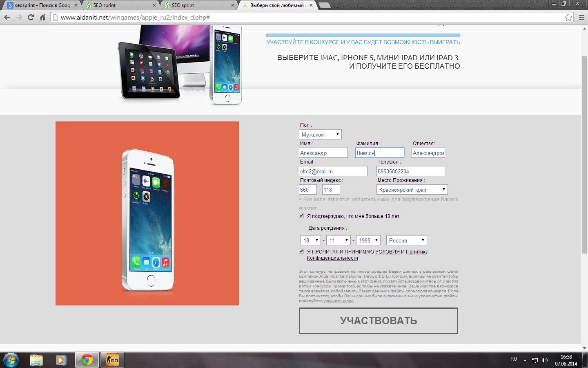Open the country dropdown showing Россия
The height and width of the screenshot is (368, 588).
pos(407,240)
